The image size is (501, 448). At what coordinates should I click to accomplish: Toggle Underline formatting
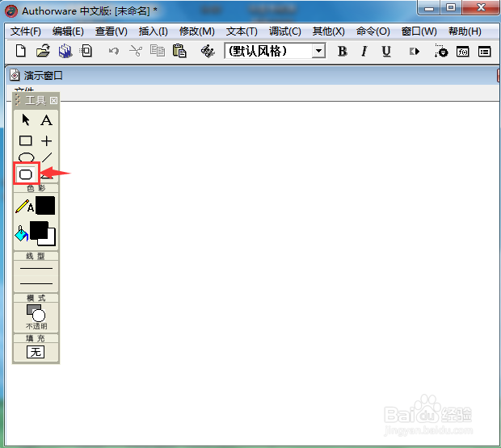[386, 51]
